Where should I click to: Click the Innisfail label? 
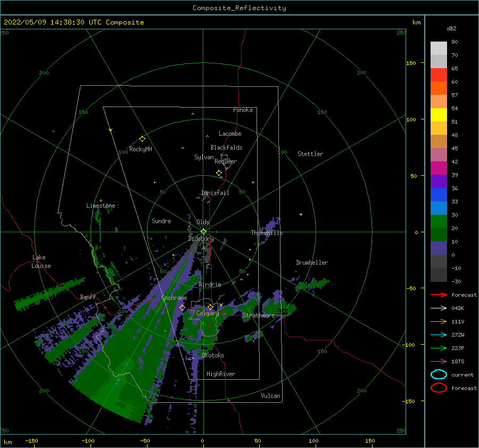215,193
